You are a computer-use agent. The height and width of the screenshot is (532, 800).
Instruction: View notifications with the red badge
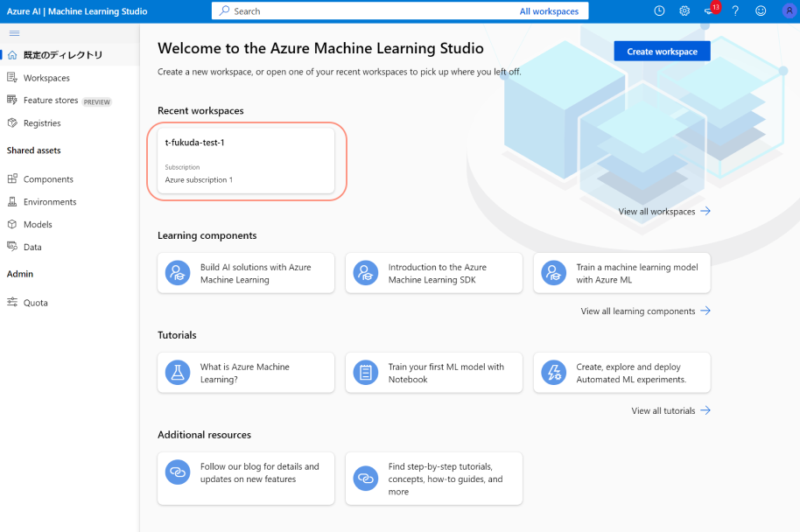tap(711, 11)
